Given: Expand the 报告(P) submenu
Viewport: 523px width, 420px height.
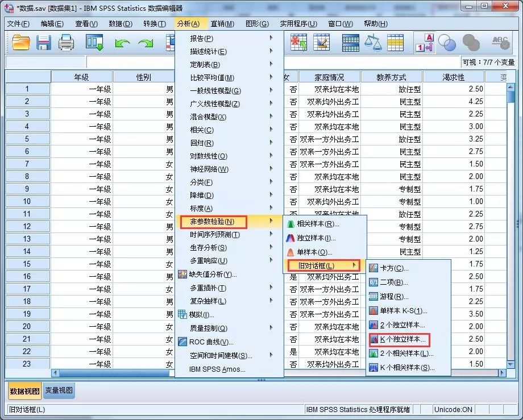Looking at the screenshot, I should 229,38.
